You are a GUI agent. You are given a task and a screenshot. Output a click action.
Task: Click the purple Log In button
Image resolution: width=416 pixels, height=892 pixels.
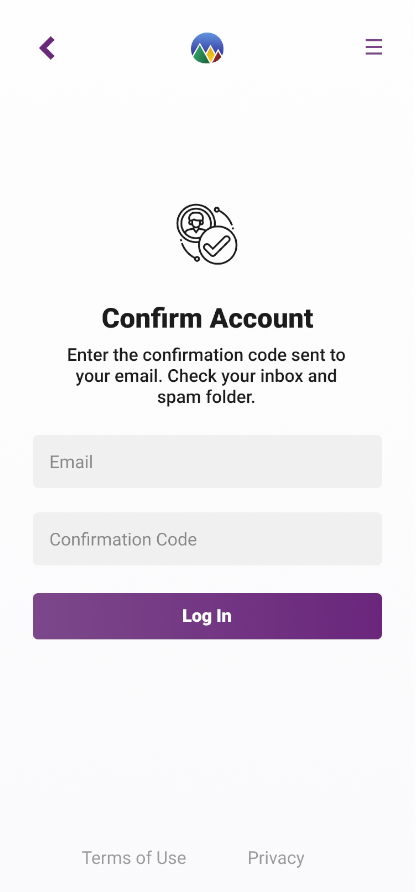(207, 616)
